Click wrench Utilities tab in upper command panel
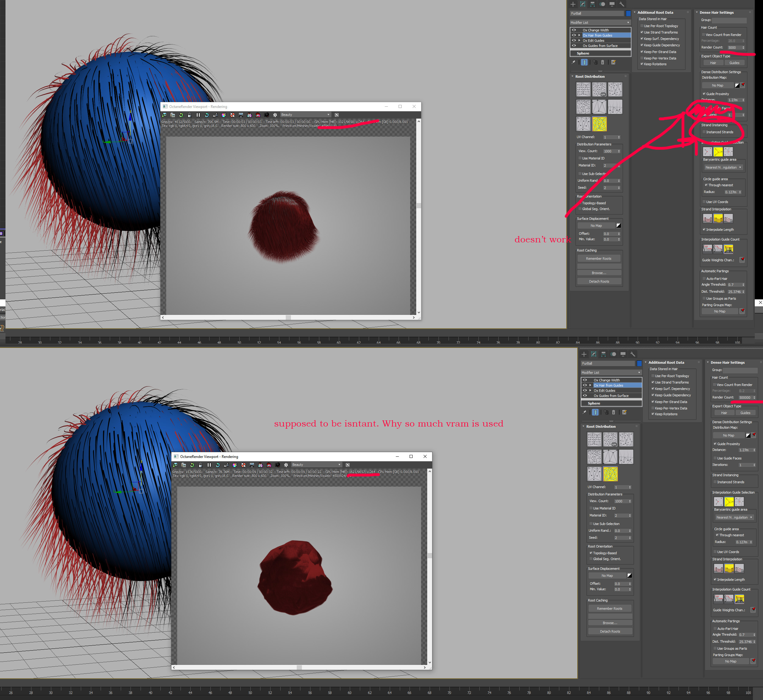Image resolution: width=763 pixels, height=700 pixels. tap(622, 4)
